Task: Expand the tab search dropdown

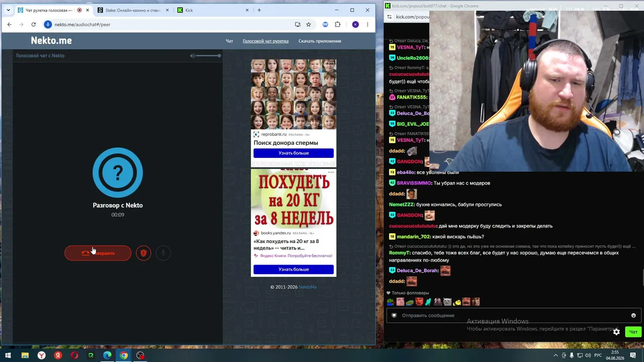Action: (x=8, y=10)
